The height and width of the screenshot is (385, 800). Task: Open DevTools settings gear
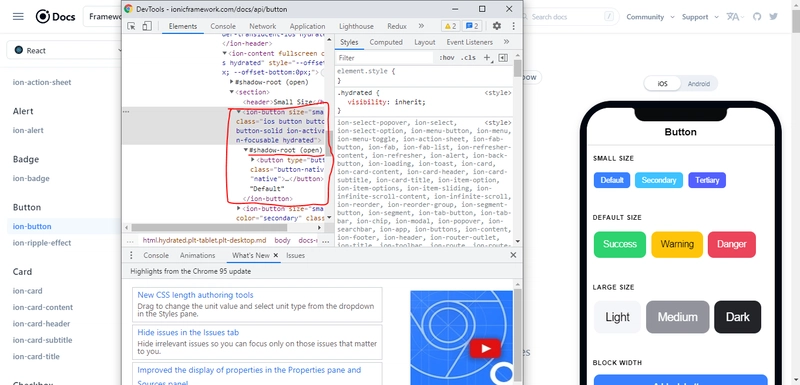496,26
